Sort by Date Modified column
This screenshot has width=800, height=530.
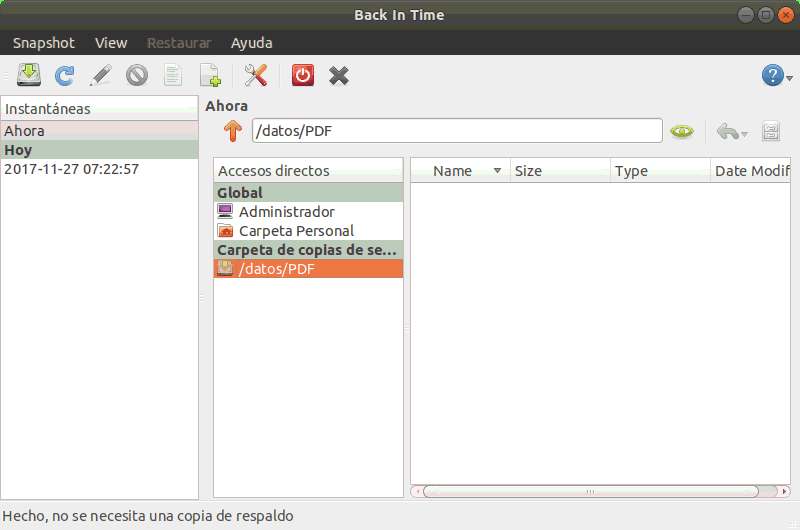(x=751, y=171)
